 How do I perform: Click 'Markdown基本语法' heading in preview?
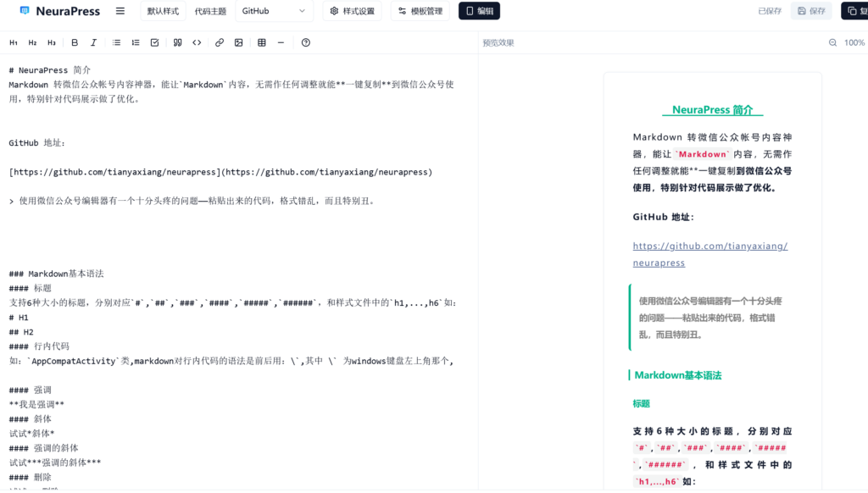pyautogui.click(x=677, y=375)
